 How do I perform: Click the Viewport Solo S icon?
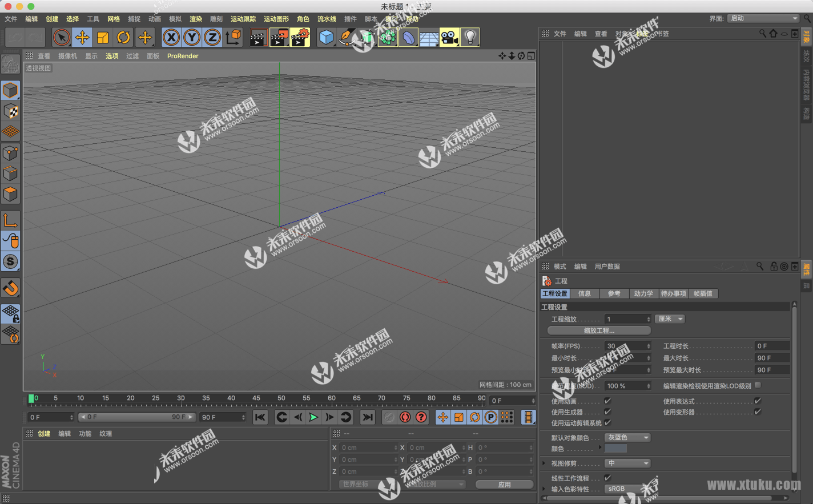click(10, 261)
